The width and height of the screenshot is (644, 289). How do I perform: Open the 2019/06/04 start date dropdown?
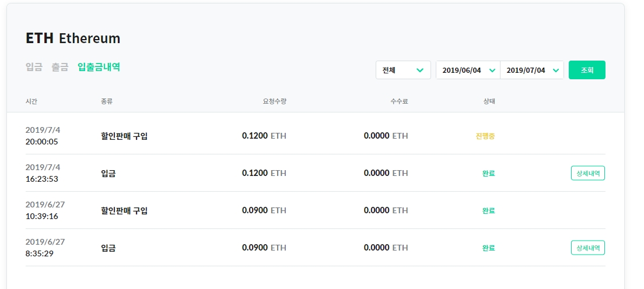pos(468,70)
